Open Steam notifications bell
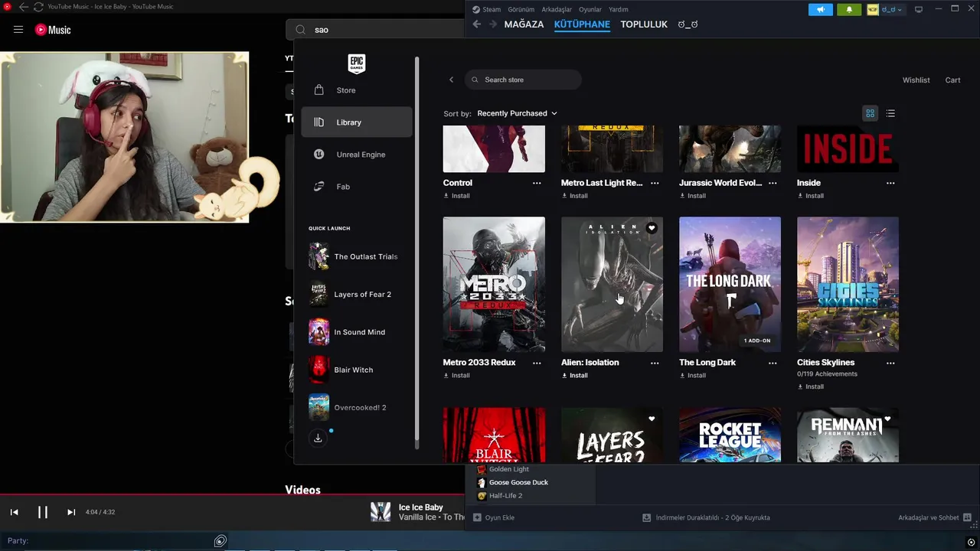This screenshot has height=551, width=980. pyautogui.click(x=848, y=9)
